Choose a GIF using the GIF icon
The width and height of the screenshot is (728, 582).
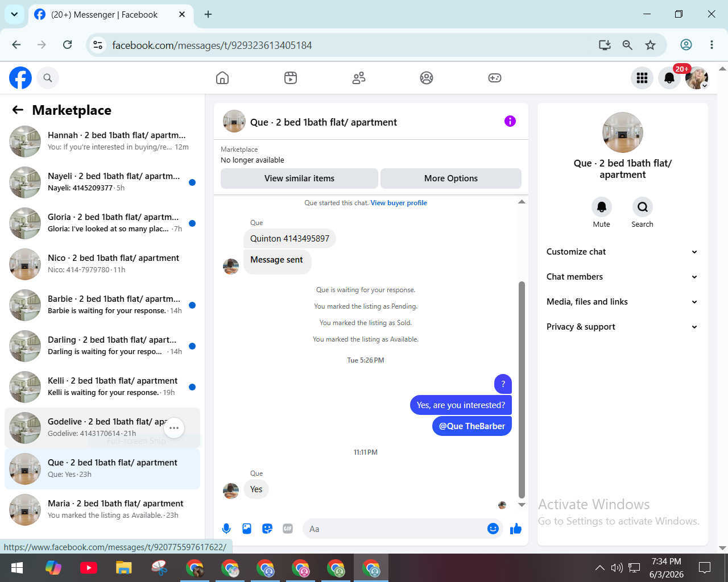(x=288, y=529)
